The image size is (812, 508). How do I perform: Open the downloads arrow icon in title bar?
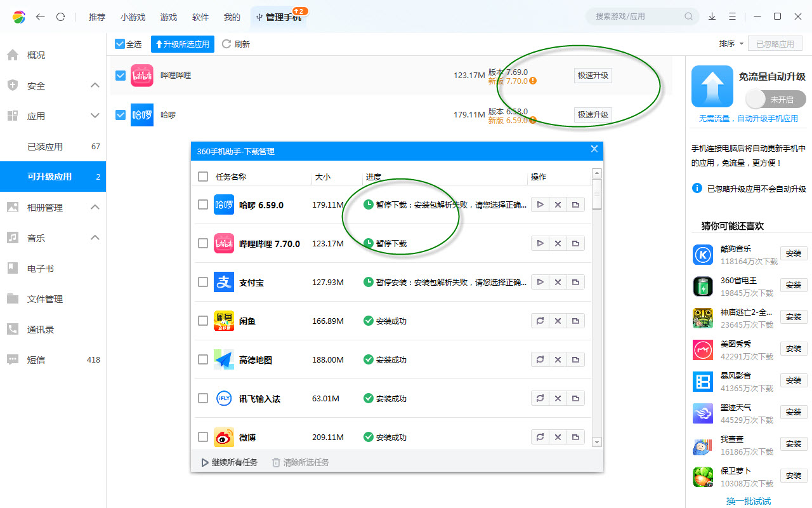(x=712, y=17)
